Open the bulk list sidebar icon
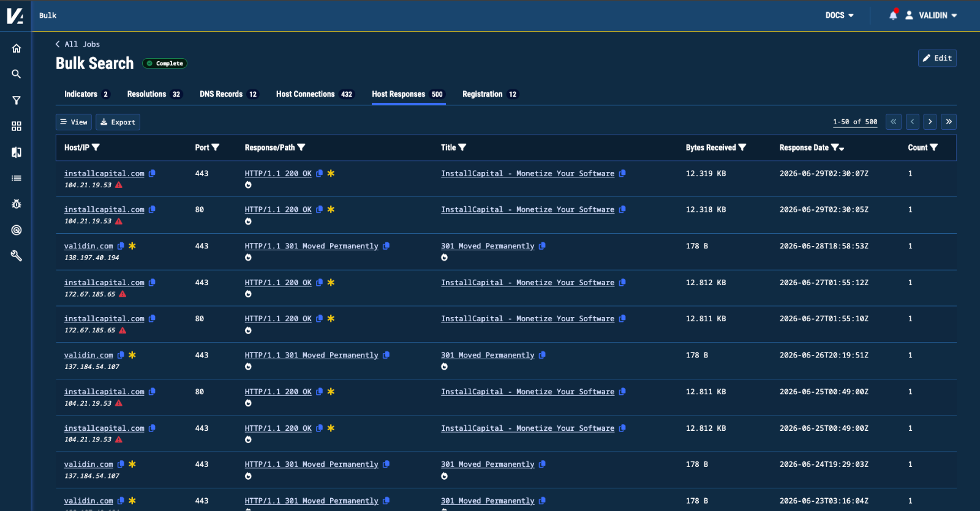Image resolution: width=980 pixels, height=511 pixels. (17, 178)
